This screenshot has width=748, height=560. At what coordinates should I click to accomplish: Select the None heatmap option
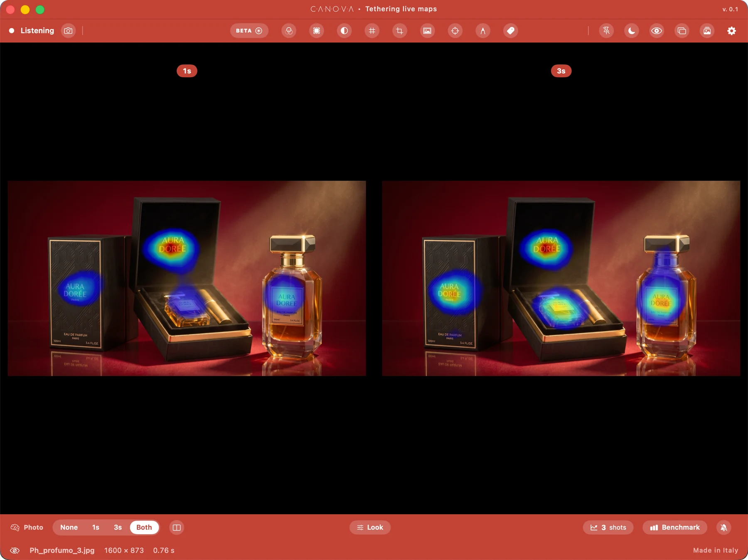pos(69,527)
